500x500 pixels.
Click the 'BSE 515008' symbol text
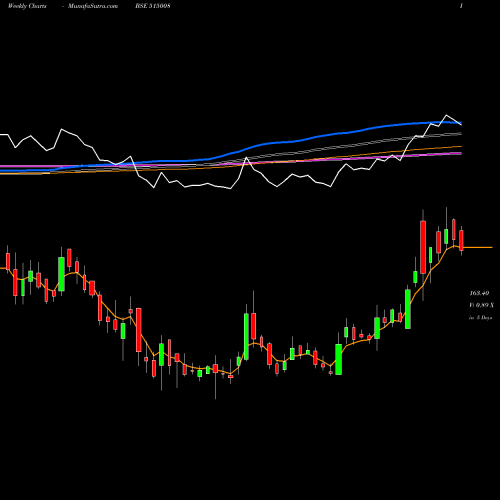[153, 6]
